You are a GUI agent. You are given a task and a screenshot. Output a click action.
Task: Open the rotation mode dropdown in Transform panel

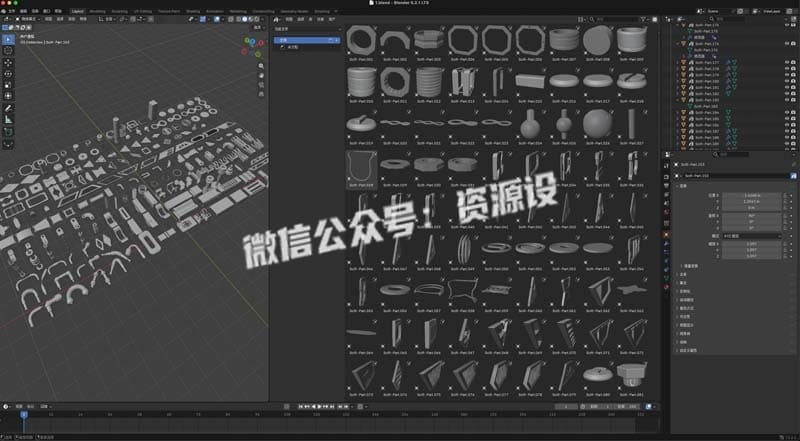tap(752, 236)
